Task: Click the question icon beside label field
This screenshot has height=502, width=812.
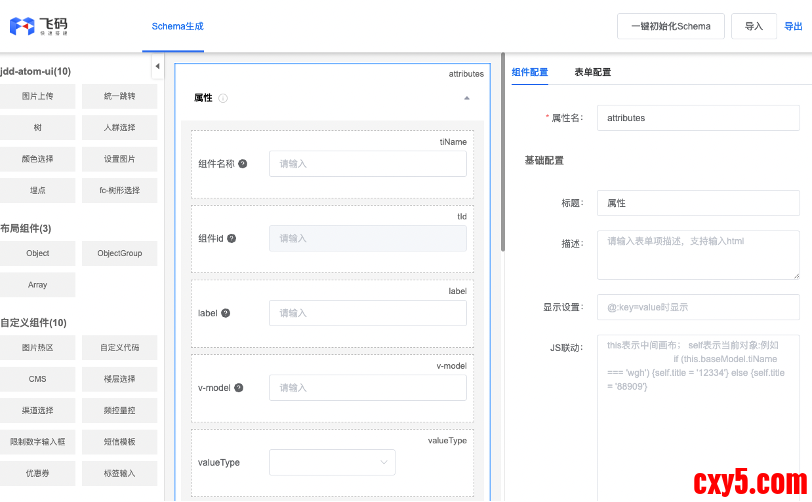Action: pos(225,313)
